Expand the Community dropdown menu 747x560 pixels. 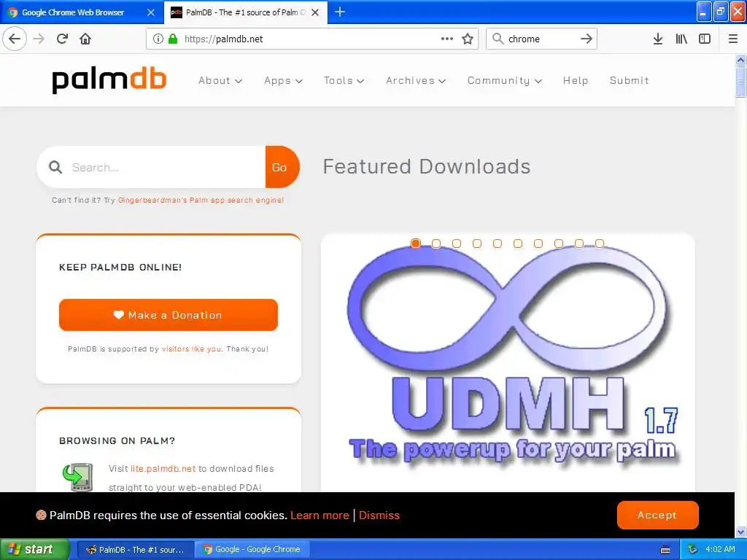[505, 80]
